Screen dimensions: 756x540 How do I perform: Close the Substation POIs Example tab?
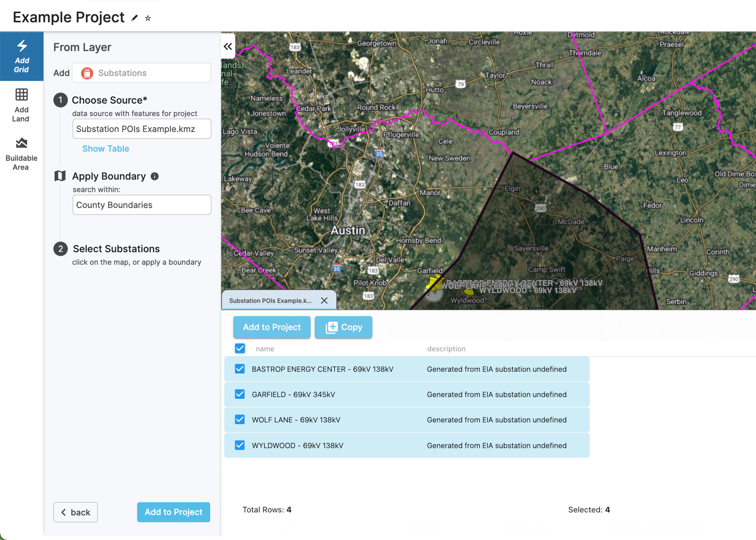(324, 300)
